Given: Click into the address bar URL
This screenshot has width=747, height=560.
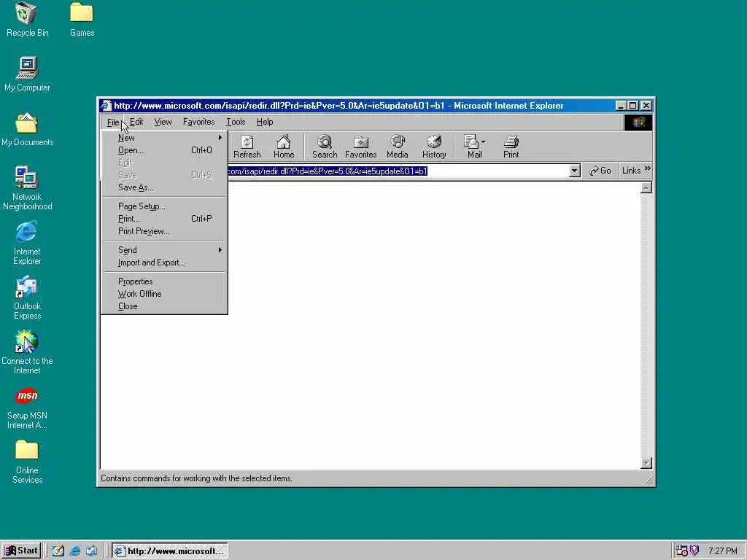Looking at the screenshot, I should tap(327, 171).
